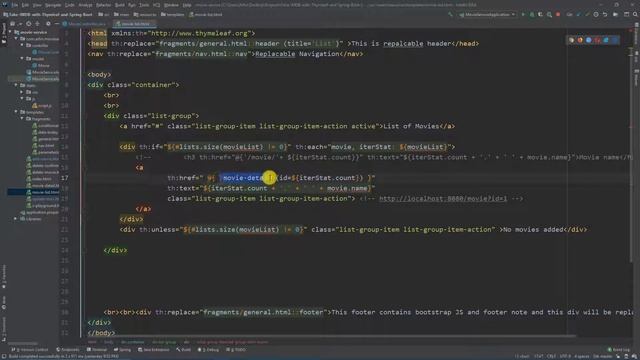640x360 pixels.
Task: Open the Refactor menu
Action: [103, 5]
